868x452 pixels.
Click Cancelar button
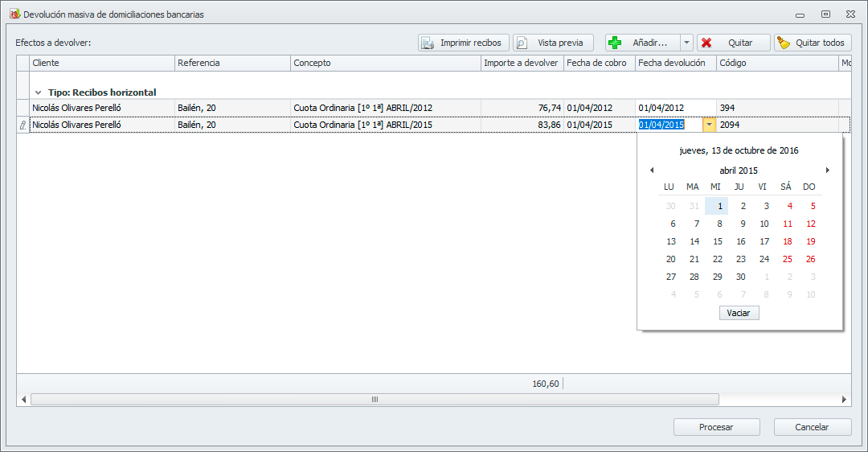click(x=812, y=427)
